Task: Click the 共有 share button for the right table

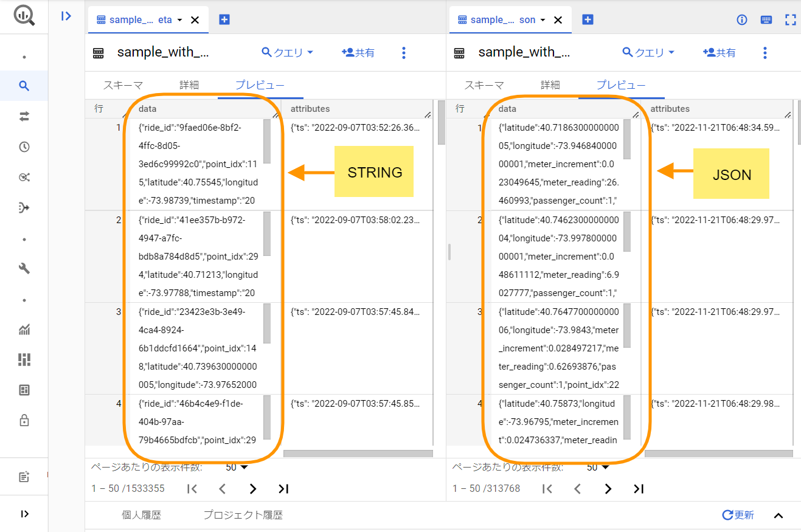Action: click(718, 53)
